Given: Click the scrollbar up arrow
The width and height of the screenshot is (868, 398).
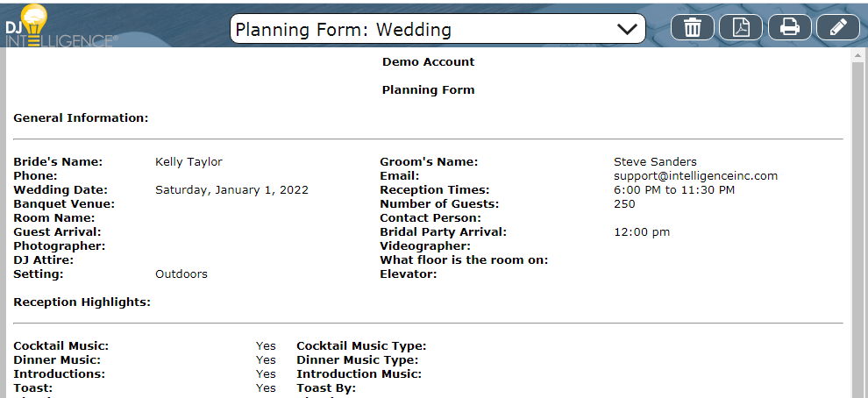Looking at the screenshot, I should pyautogui.click(x=857, y=55).
